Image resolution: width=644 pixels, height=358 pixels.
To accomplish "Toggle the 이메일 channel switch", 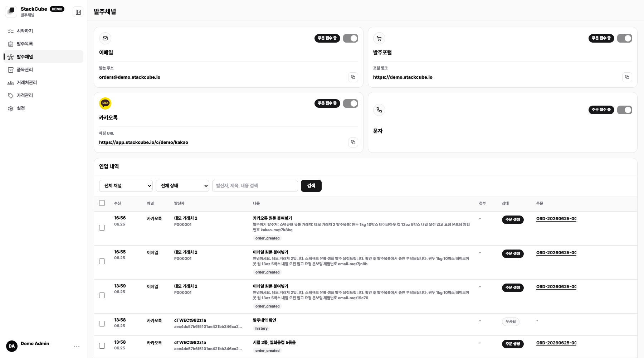I will point(351,38).
